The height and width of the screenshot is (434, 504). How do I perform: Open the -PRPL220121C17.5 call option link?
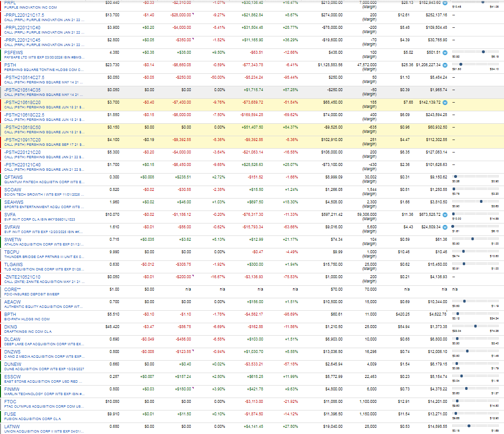click(24, 15)
